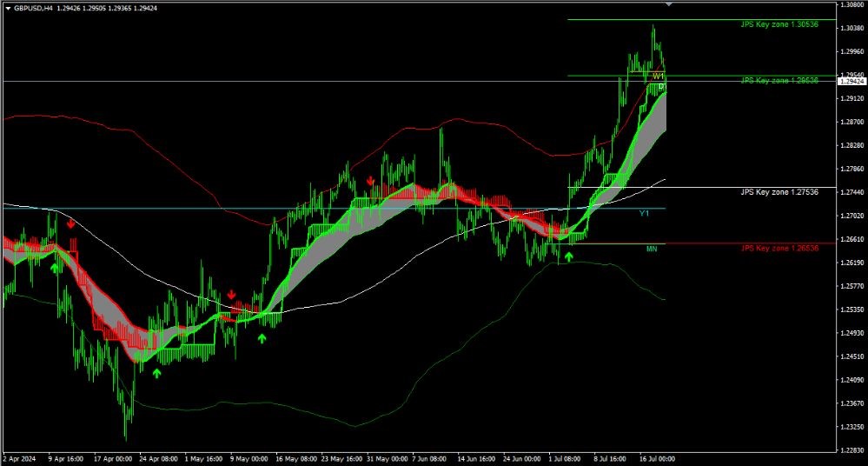Open the chart menu triangle beside GBPUSD,H4
This screenshot has height=466, width=868.
[x=8, y=9]
